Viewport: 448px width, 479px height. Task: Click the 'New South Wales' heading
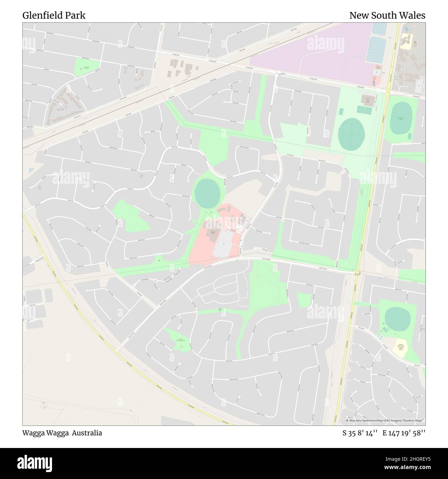pyautogui.click(x=387, y=15)
